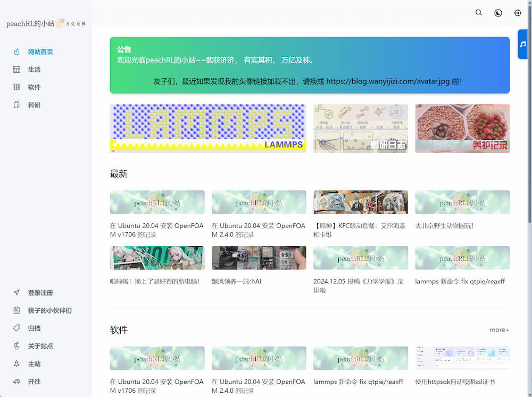Open the LAMMPS banner thumbnail
Viewport: 532px width, 397px height.
click(207, 128)
